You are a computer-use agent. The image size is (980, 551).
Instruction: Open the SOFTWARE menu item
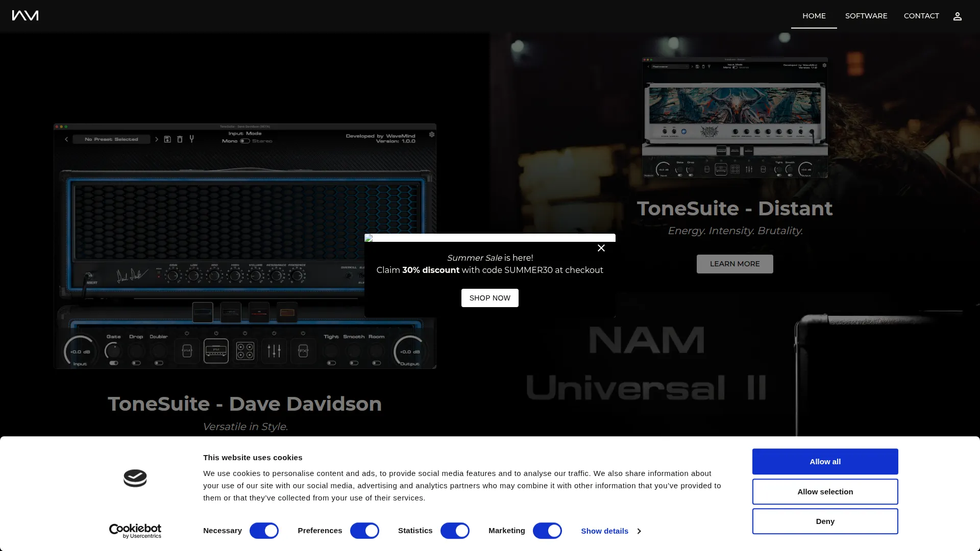pos(866,16)
